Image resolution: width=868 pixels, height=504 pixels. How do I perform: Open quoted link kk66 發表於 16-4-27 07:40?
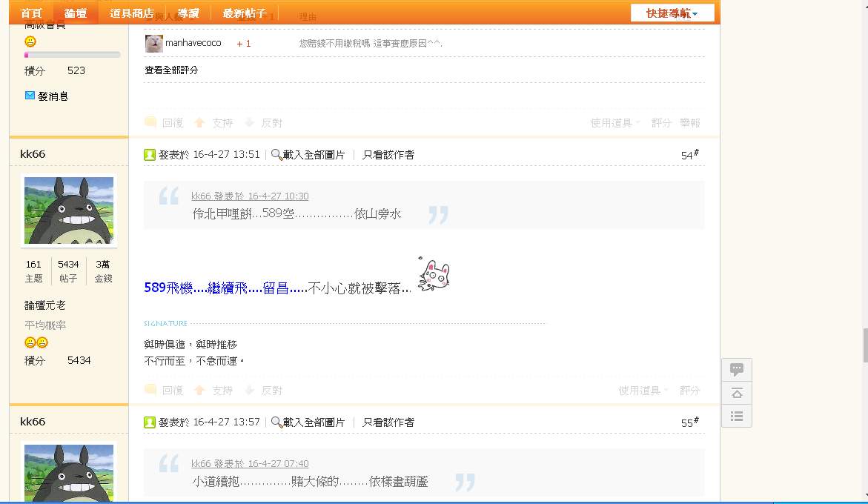(250, 464)
